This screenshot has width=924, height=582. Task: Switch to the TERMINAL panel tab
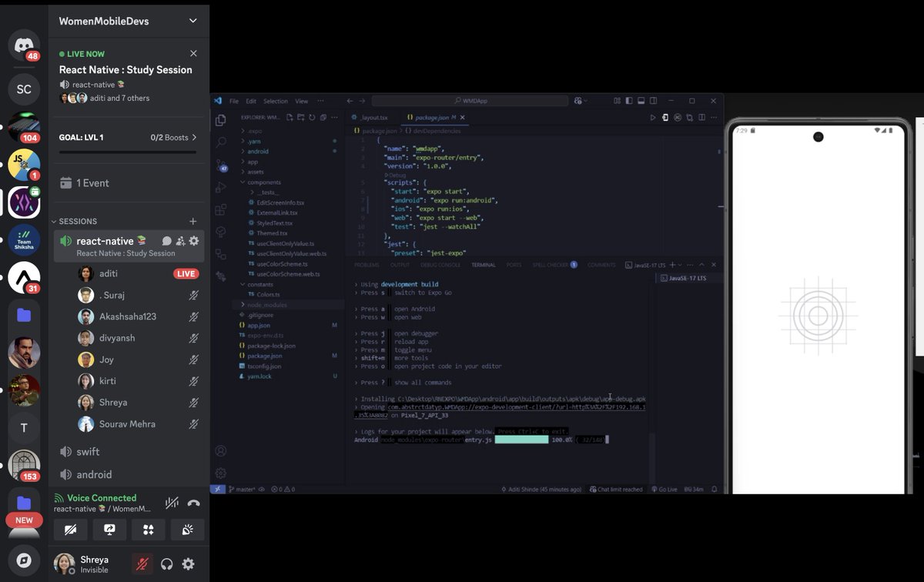click(484, 265)
